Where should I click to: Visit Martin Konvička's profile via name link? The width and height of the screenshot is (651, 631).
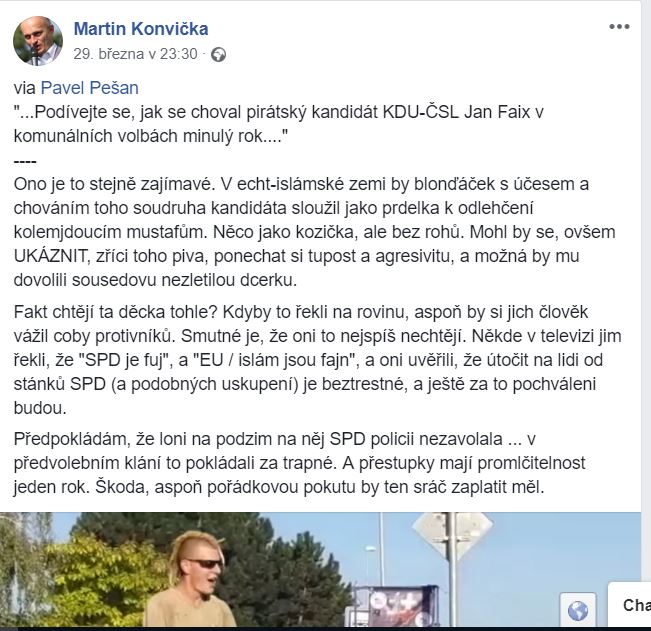[141, 29]
